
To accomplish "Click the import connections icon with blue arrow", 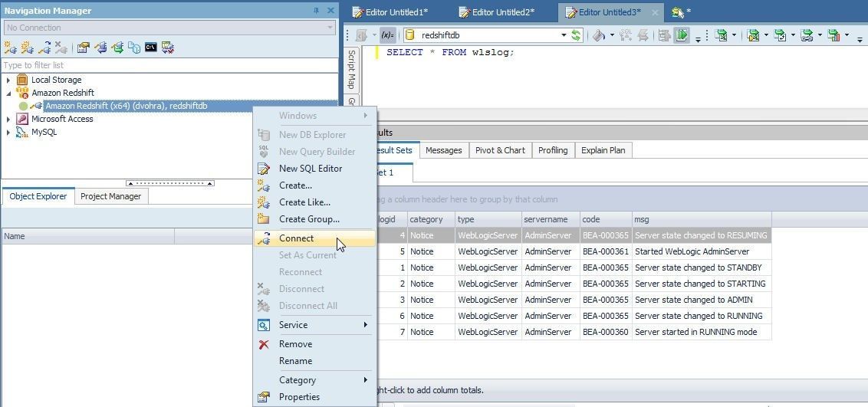I will point(100,48).
